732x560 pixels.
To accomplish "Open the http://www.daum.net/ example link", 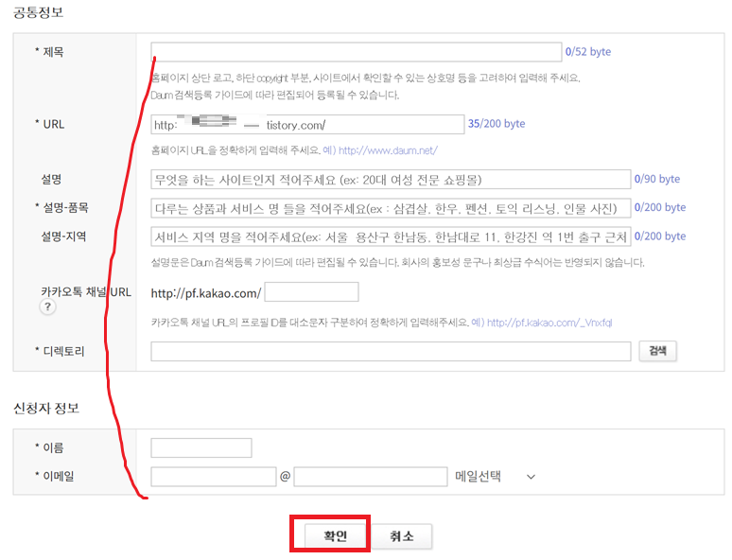I will (388, 150).
